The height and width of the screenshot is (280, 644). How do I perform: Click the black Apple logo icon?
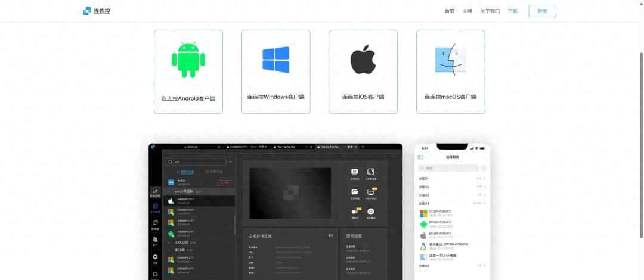363,60
